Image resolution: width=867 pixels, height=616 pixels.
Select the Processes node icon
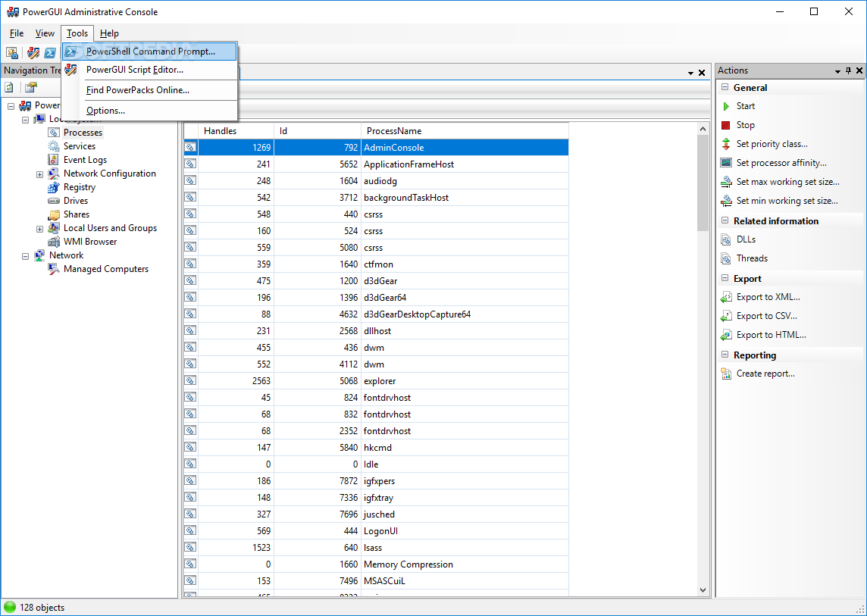54,133
